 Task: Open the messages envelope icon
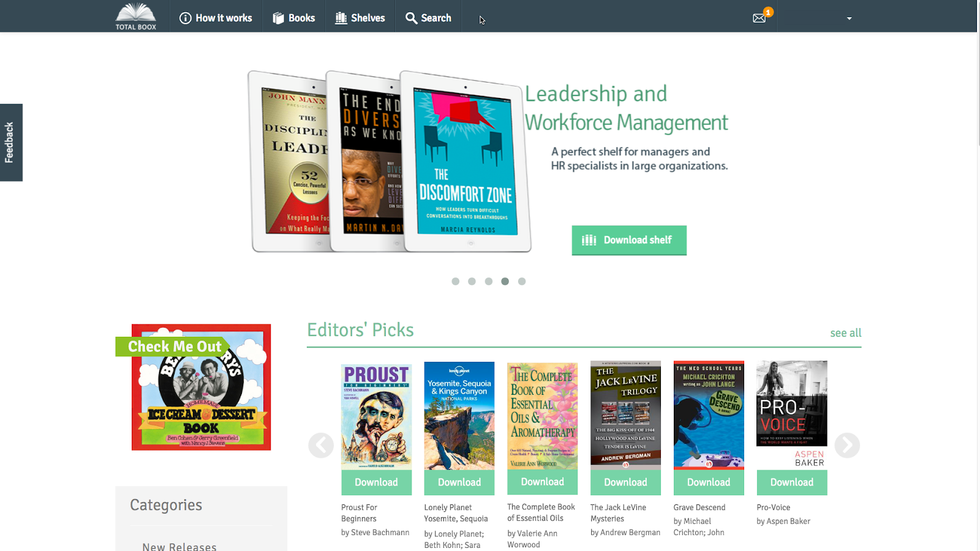tap(759, 18)
